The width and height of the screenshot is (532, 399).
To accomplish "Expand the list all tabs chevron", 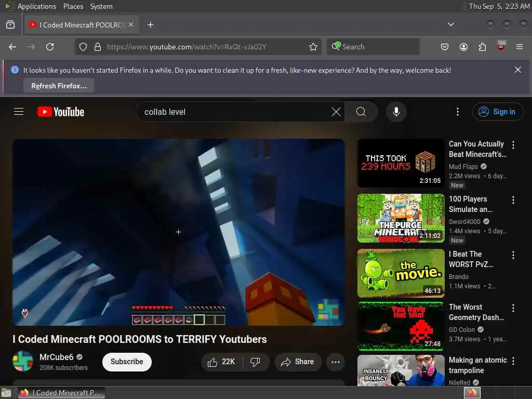I will click(450, 24).
